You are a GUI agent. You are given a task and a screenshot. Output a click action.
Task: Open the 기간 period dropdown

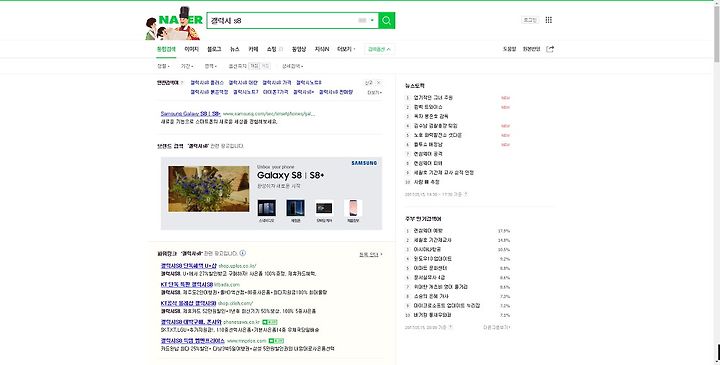point(186,66)
